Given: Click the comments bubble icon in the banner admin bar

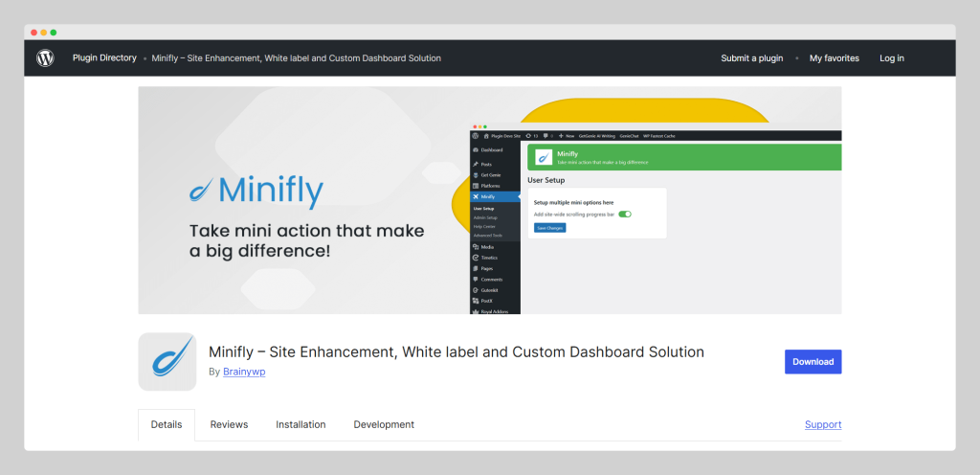Looking at the screenshot, I should pyautogui.click(x=546, y=136).
